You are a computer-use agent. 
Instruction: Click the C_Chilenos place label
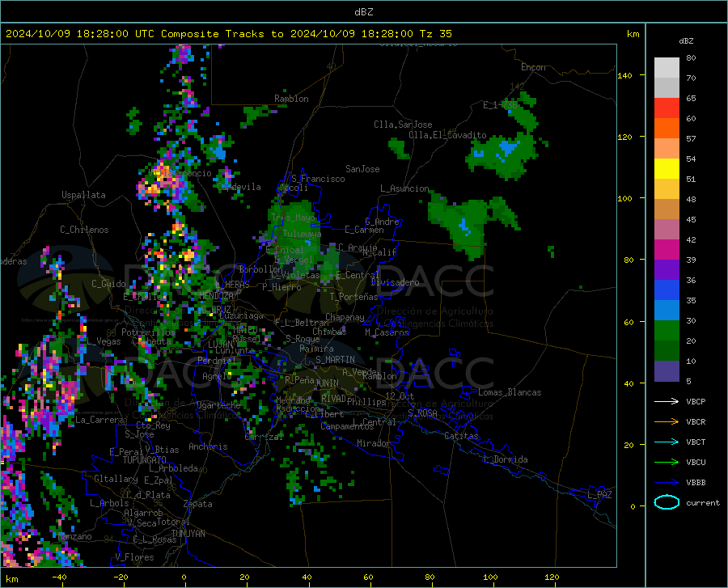pyautogui.click(x=84, y=230)
